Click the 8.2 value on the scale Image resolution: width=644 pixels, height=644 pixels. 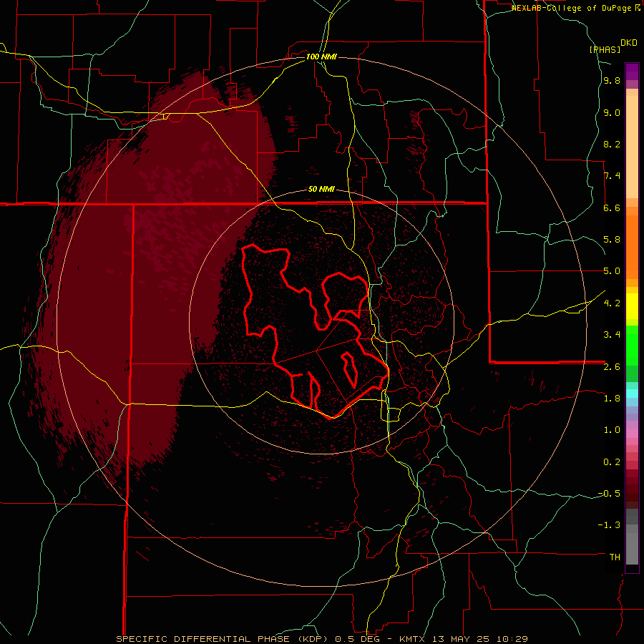[612, 145]
